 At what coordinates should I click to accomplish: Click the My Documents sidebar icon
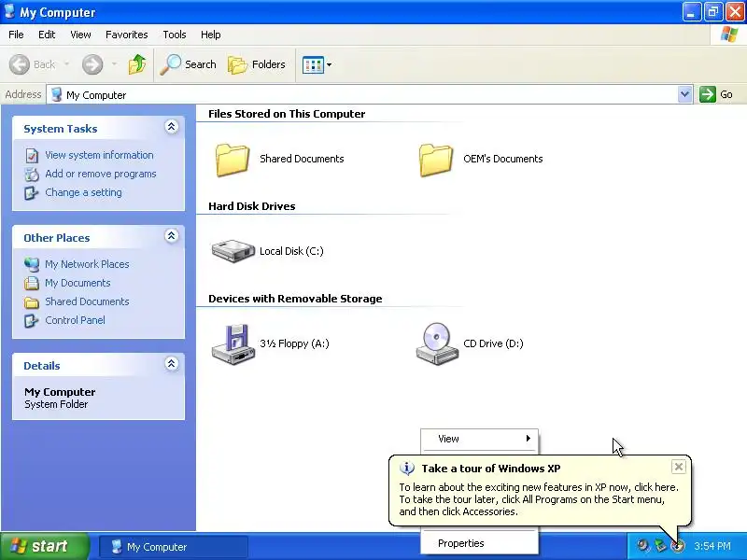(32, 284)
